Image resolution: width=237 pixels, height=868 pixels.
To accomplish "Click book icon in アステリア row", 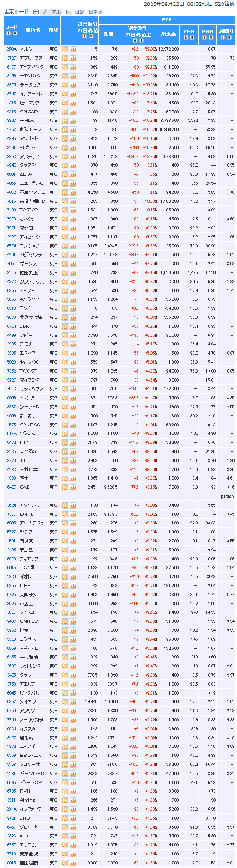I will click(x=65, y=156).
